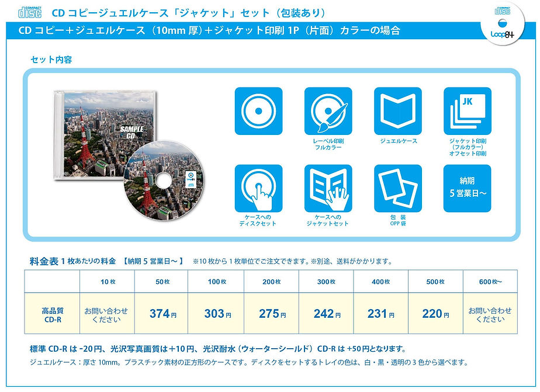Image resolution: width=540 pixels, height=392 pixels.
Task: Click the 50枚 column header
Action: [162, 282]
